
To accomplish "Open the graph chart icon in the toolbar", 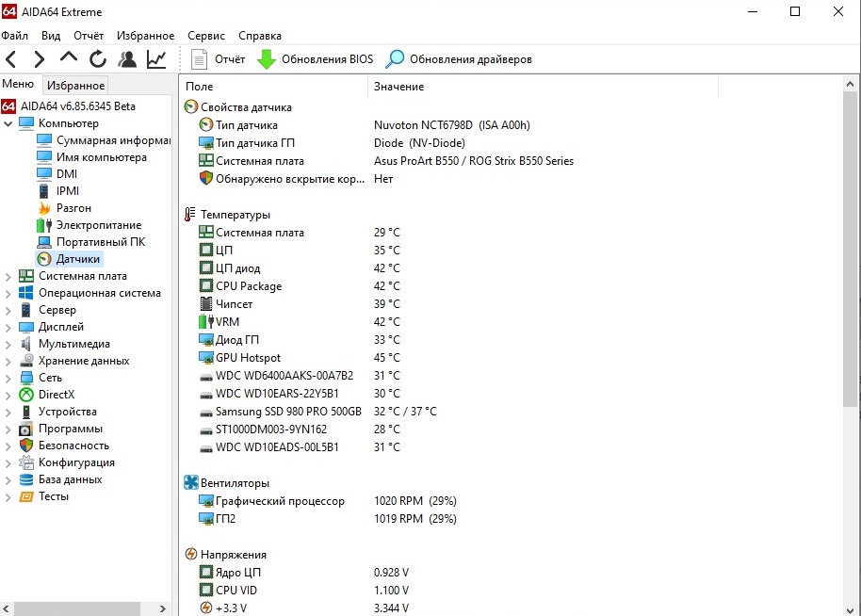I will [x=156, y=58].
